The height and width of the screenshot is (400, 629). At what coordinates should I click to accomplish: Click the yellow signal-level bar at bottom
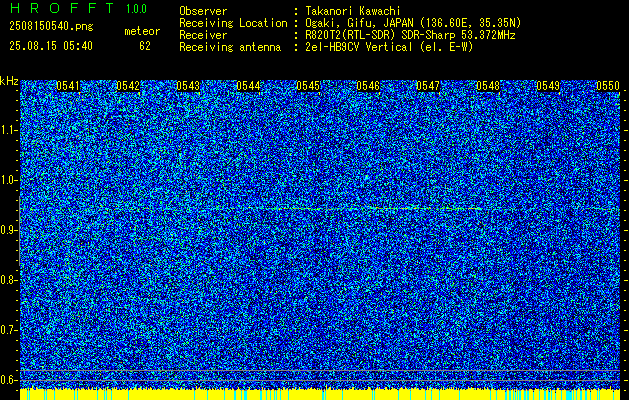(x=320, y=394)
